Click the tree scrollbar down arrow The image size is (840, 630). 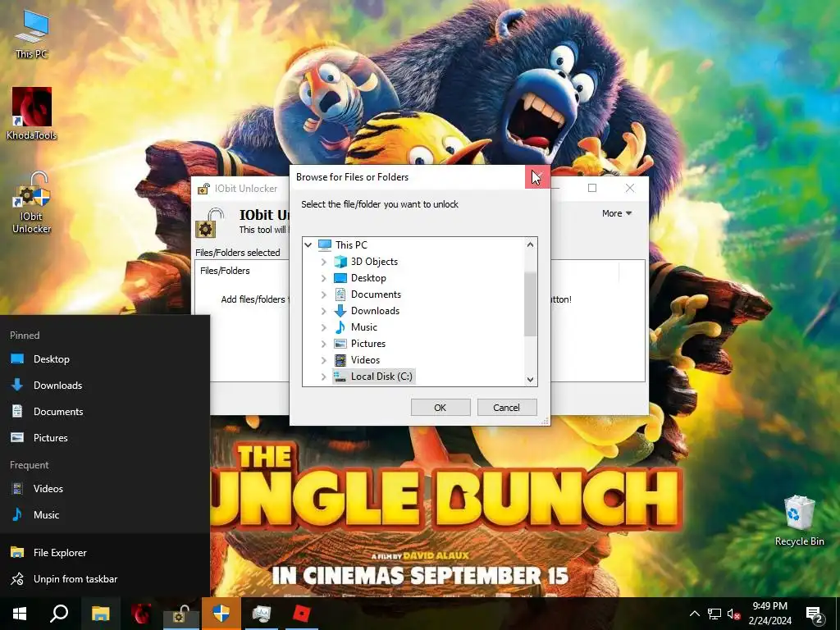[x=530, y=379]
